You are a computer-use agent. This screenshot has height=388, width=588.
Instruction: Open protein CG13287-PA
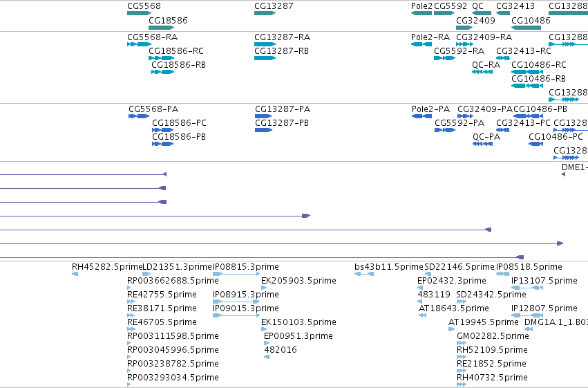pos(263,116)
